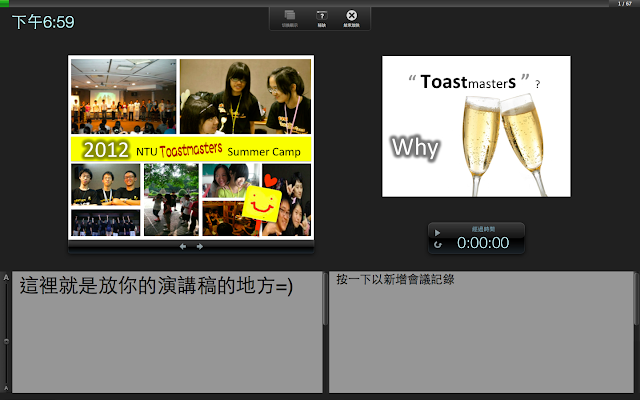Image resolution: width=640 pixels, height=400 pixels.
Task: Start the elapsed time timer
Action: (438, 233)
